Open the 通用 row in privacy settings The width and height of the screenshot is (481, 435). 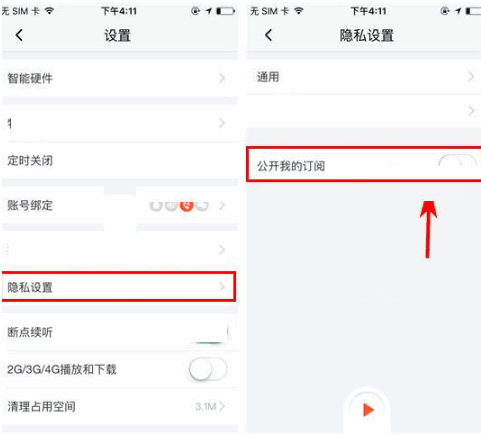pyautogui.click(x=364, y=77)
